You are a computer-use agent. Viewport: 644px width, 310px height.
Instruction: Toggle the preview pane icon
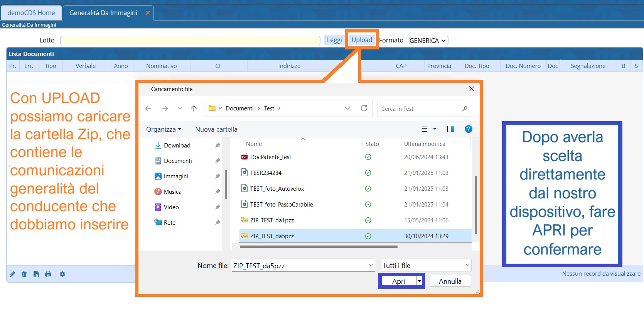pos(450,129)
